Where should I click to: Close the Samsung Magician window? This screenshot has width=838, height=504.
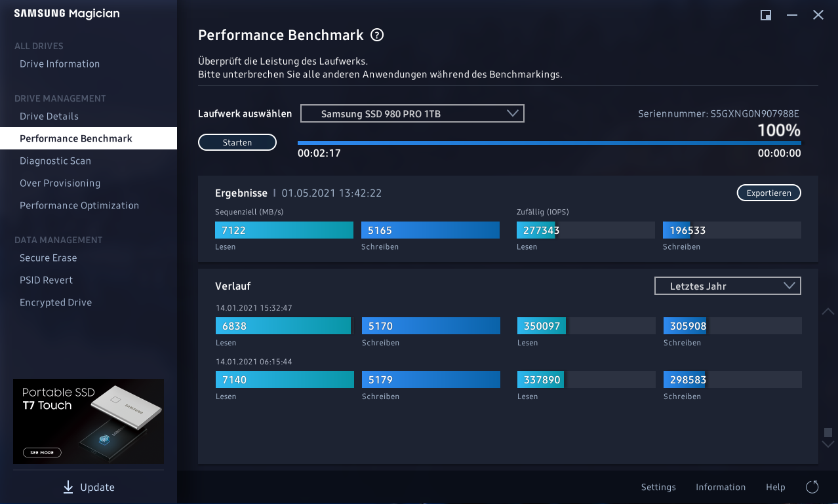click(818, 15)
